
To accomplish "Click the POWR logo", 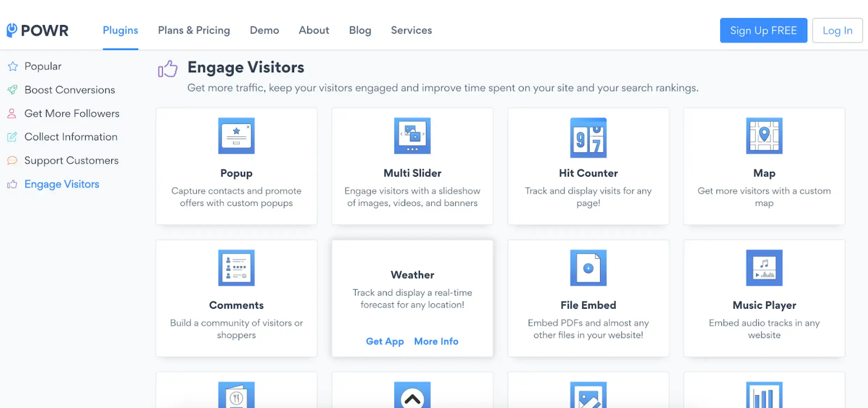I will (37, 30).
